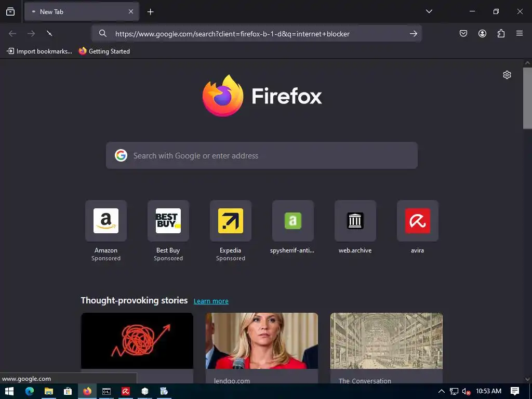Open new tab personalize gear icon

[507, 75]
